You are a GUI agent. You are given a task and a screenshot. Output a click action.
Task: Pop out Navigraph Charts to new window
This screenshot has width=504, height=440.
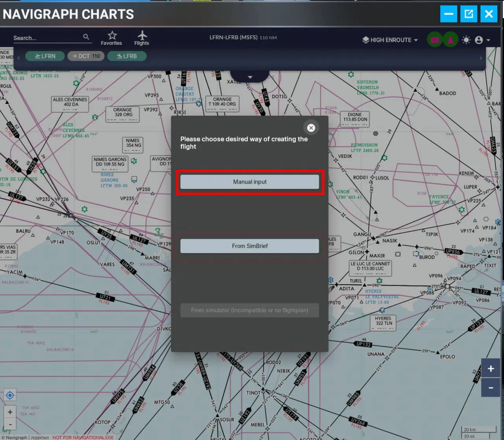coord(469,14)
